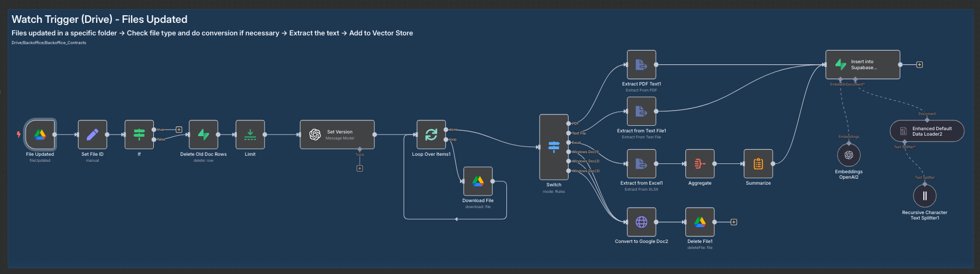Click the Switch Excel output connector

569,143
